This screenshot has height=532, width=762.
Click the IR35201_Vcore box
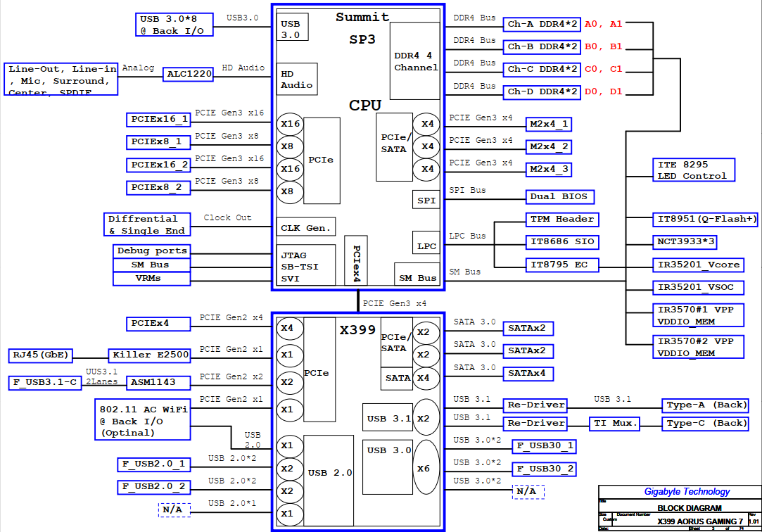(x=698, y=265)
